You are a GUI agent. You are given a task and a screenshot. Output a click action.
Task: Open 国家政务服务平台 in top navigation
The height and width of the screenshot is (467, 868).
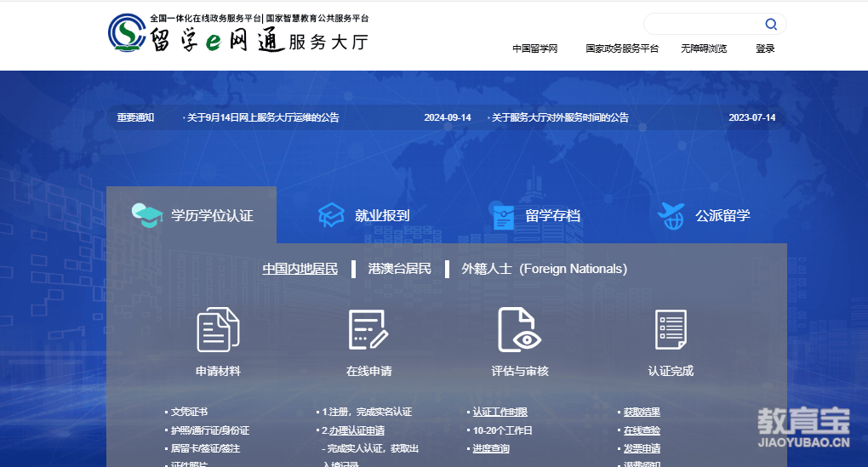coord(622,48)
